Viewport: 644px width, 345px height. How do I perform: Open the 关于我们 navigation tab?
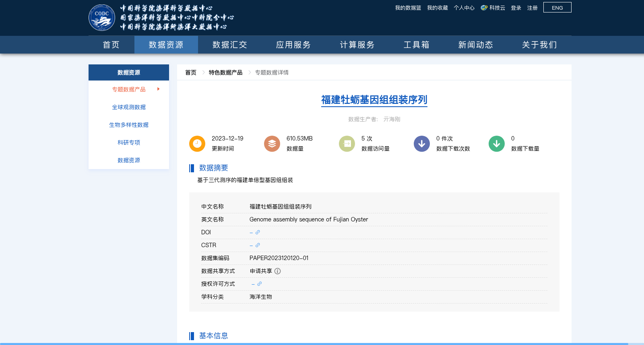coord(539,45)
